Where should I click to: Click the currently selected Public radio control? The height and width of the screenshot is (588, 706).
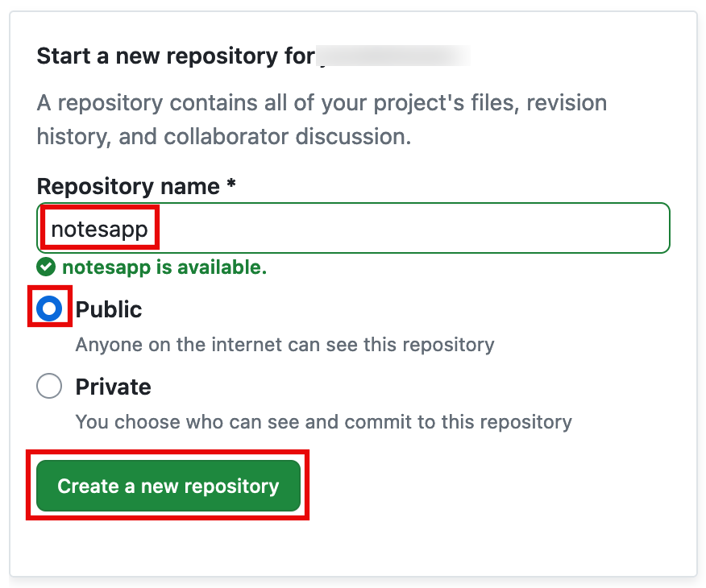point(50,309)
